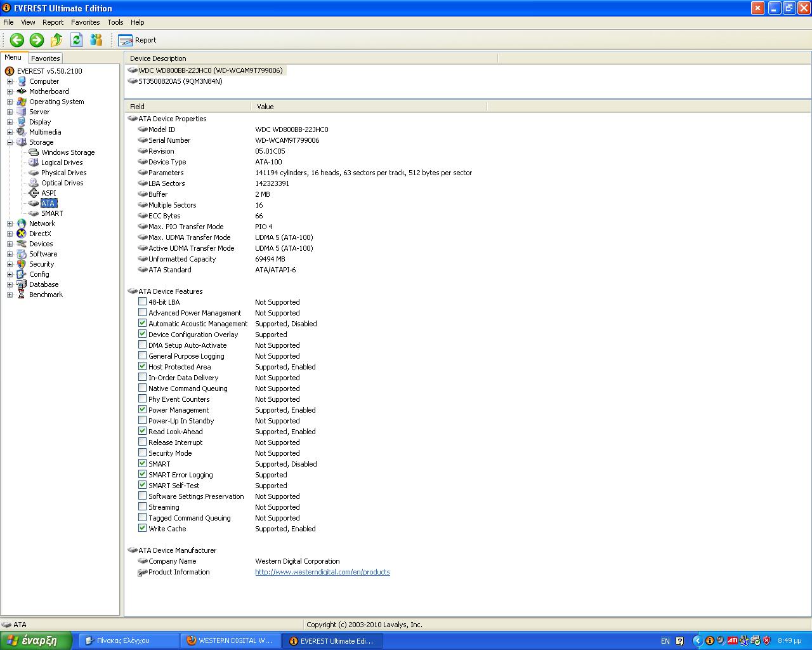Toggle the Device Configuration Overlay checkbox

coord(143,335)
